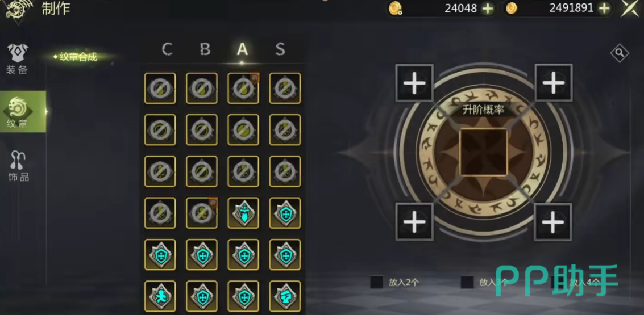The width and height of the screenshot is (644, 315).
Task: Click the center 升阶概率 result square
Action: click(x=483, y=152)
